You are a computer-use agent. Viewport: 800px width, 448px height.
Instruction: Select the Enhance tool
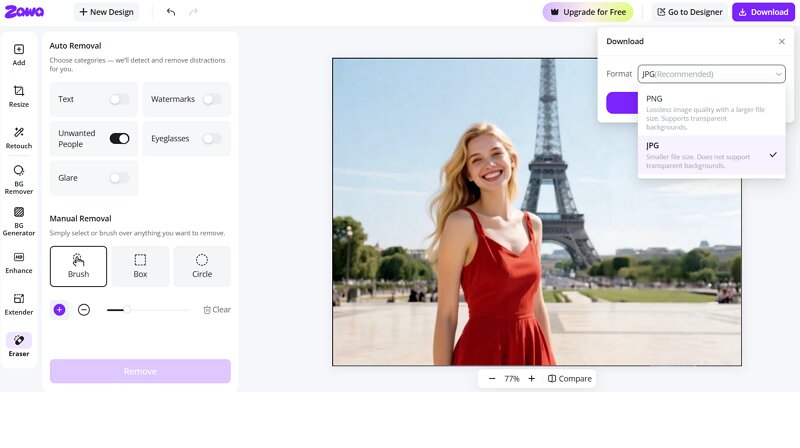[x=19, y=262]
